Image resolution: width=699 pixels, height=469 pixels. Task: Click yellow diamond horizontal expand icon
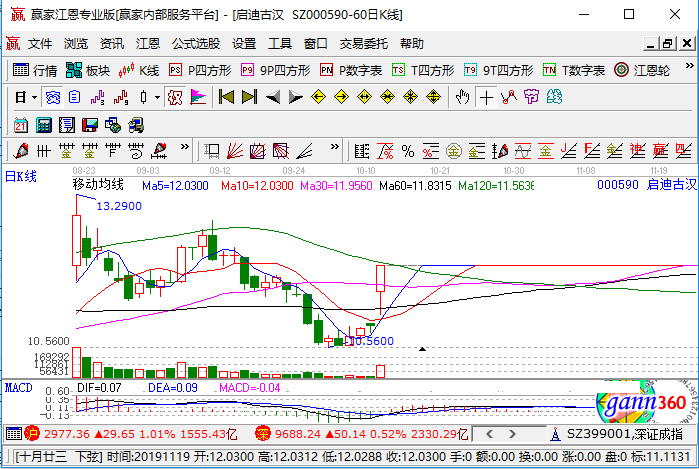(x=365, y=97)
